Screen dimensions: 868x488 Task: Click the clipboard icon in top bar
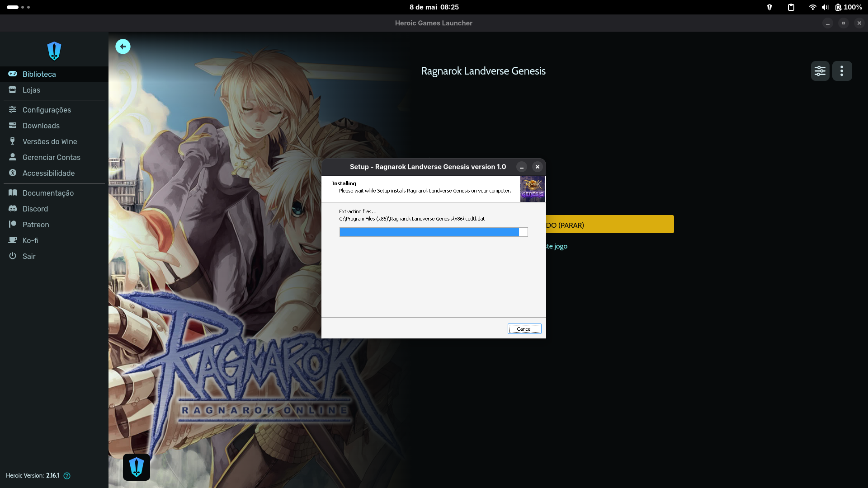click(x=791, y=7)
